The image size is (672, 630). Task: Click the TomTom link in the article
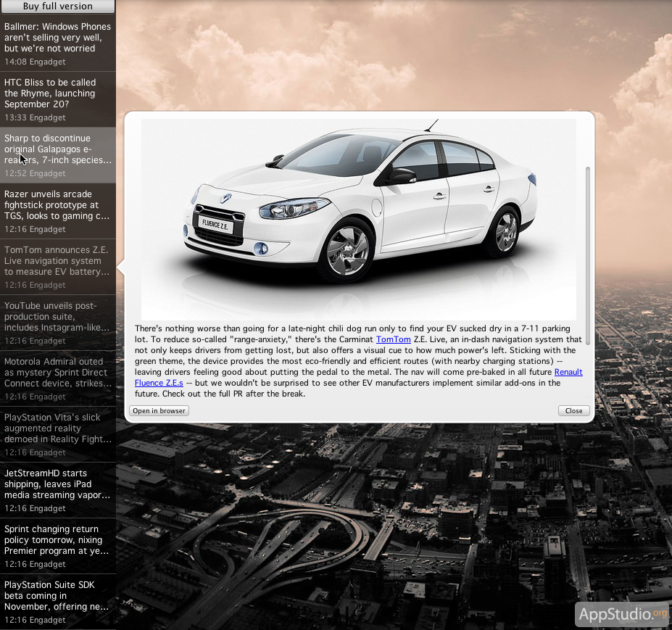coord(393,339)
